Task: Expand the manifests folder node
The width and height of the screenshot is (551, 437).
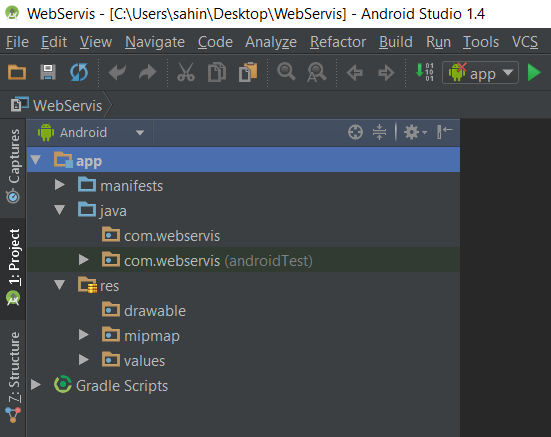Action: pos(60,185)
